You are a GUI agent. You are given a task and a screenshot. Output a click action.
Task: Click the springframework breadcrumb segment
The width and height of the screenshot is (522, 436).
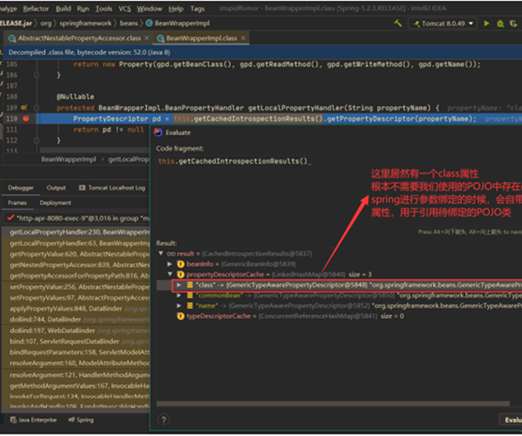pos(85,23)
